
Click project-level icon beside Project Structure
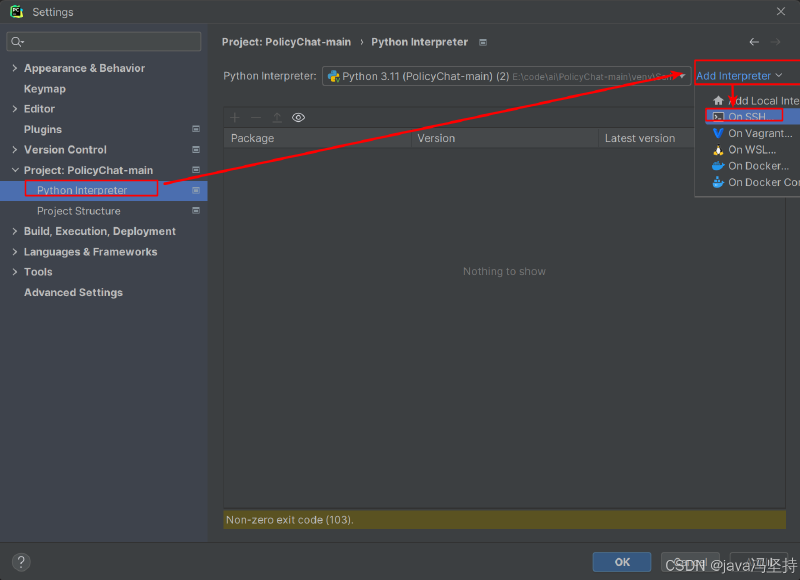point(196,211)
